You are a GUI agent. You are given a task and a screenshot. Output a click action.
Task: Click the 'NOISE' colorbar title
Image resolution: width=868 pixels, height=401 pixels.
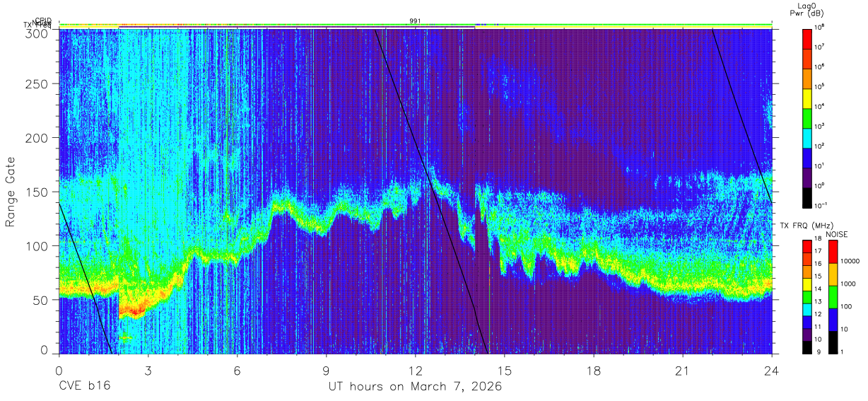click(837, 234)
